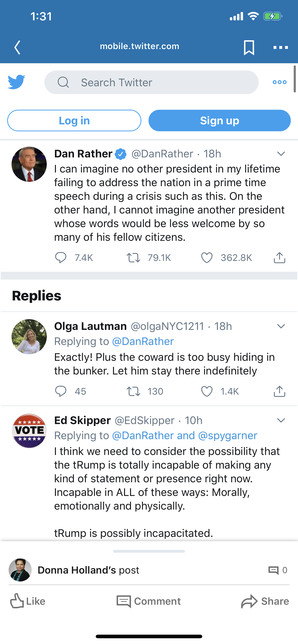Viewport: 298px width, 644px height.
Task: Retweet Olga Lautman's reply
Action: [x=133, y=391]
